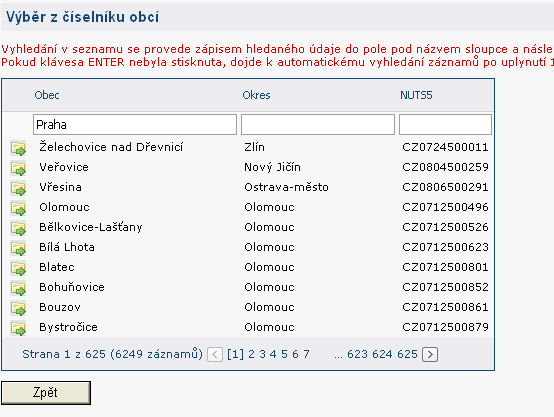Screen dimensions: 554x417
Task: Jump to page 623
Action: coord(358,354)
